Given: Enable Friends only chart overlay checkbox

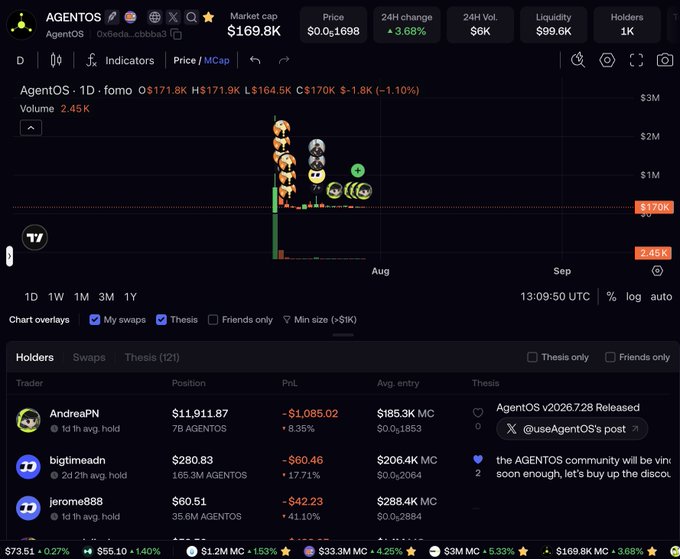Looking at the screenshot, I should tap(213, 320).
